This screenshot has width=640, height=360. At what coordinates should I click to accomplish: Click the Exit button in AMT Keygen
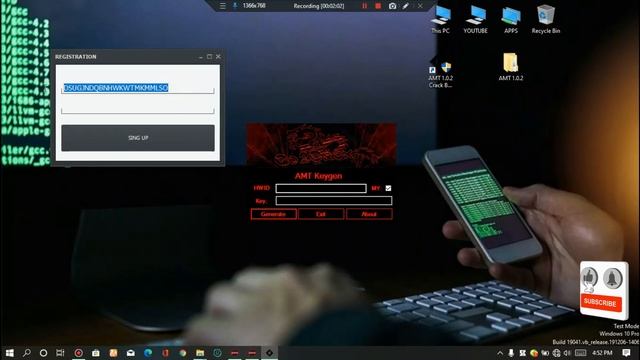click(321, 214)
